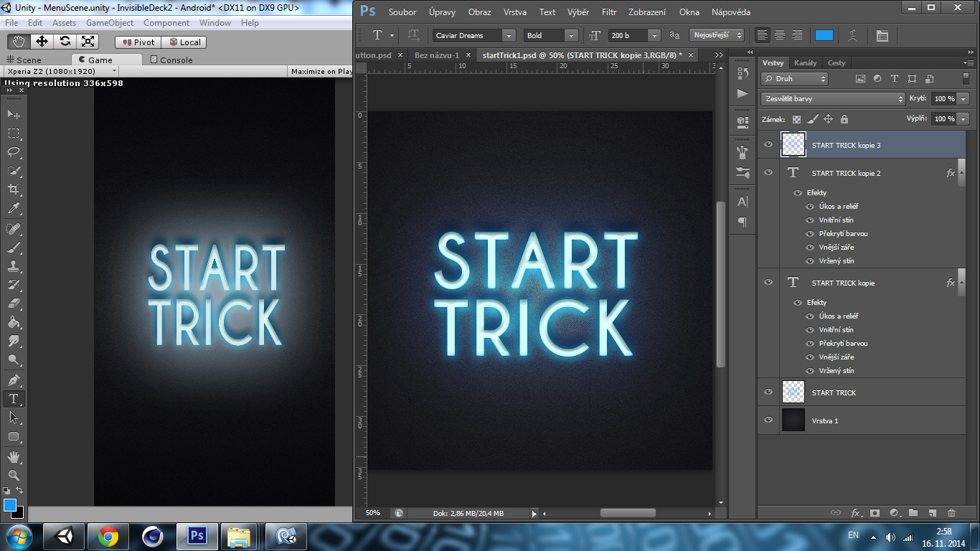
Task: Open the Filtr menu in Photoshop
Action: pos(609,12)
